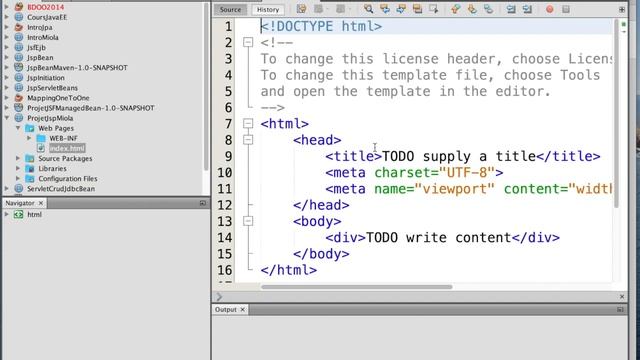Collapse the comment fold at line 2
640x360 pixels.
[x=248, y=42]
